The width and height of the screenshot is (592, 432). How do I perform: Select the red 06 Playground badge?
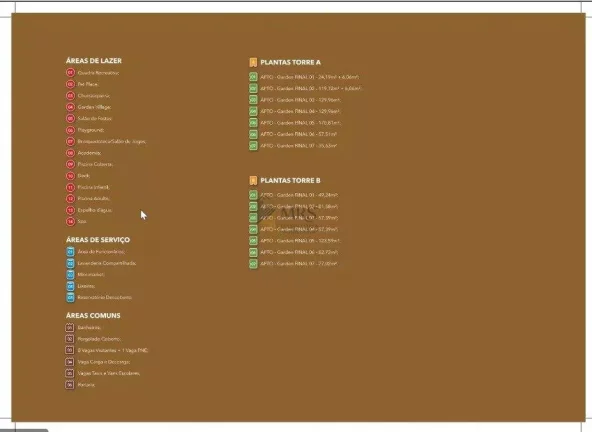[70, 130]
